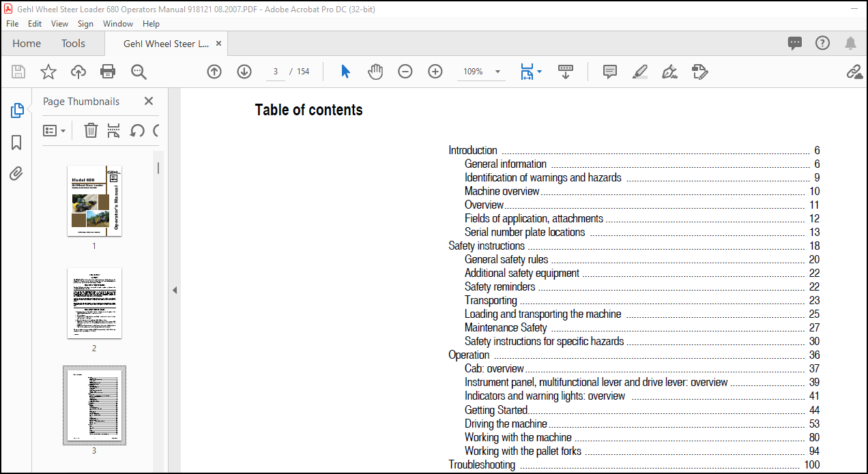Close the Page Thumbnails panel

(149, 101)
